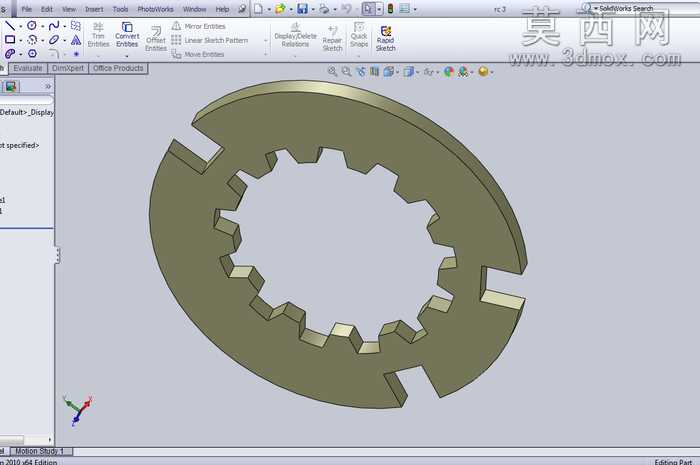700x465 pixels.
Task: Select the Polygon sketch tool
Action: (x=32, y=54)
